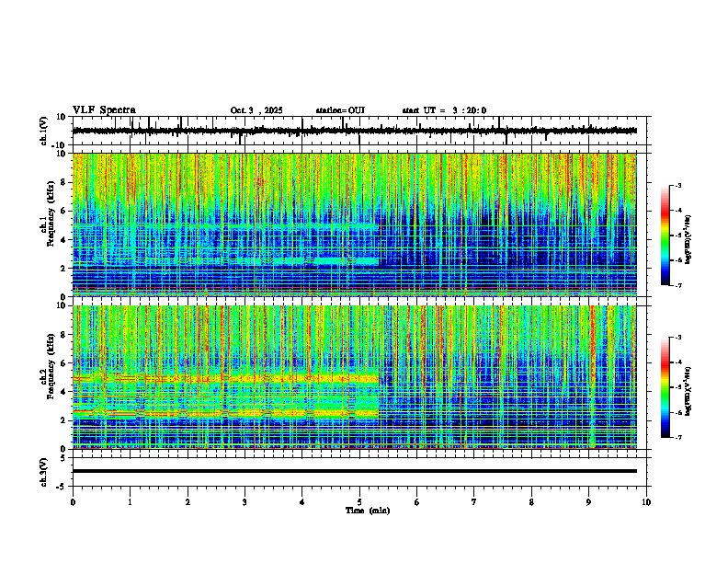Click time axis tick label "6"
728x563 pixels.
417,502
